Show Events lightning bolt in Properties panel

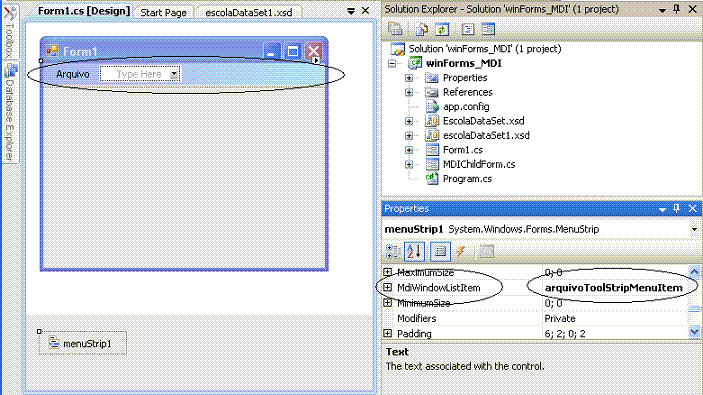coord(460,252)
